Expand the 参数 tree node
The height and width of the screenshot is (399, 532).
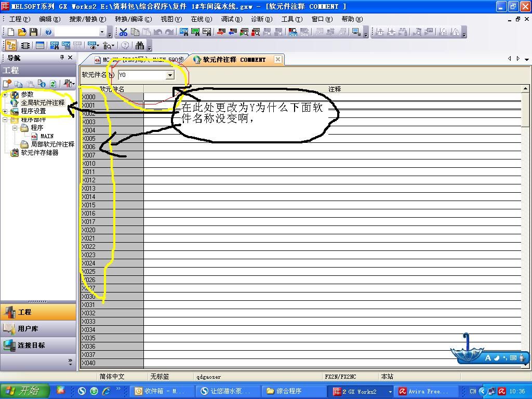pyautogui.click(x=5, y=95)
